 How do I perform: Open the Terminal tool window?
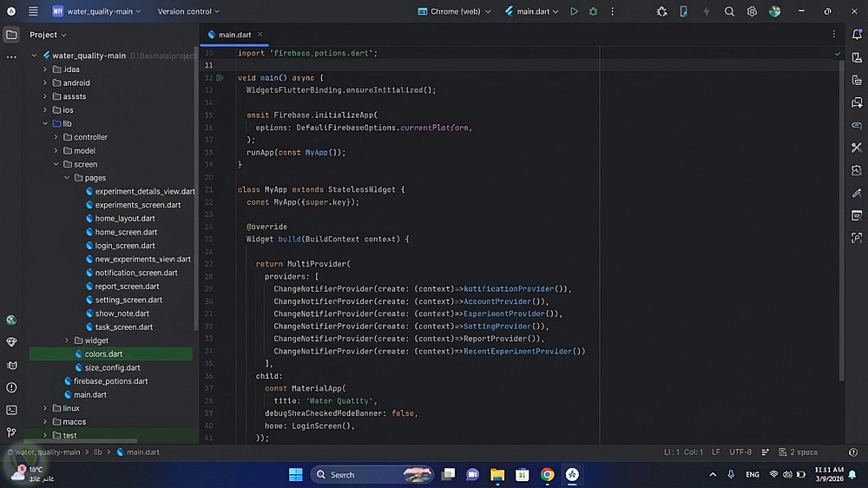(x=11, y=410)
